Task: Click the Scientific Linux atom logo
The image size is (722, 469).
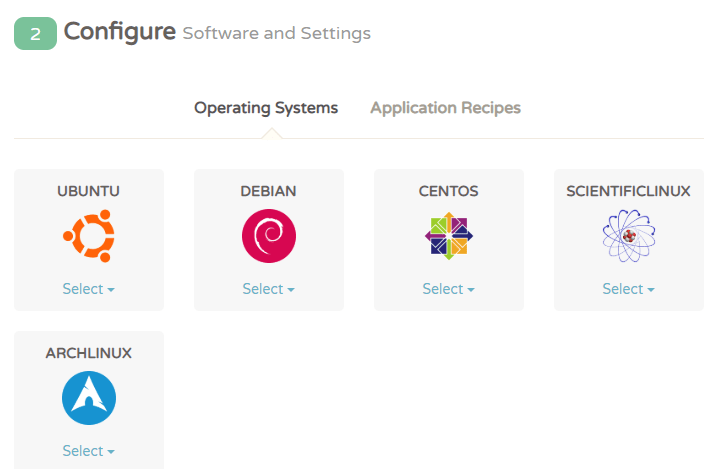Action: pos(628,236)
